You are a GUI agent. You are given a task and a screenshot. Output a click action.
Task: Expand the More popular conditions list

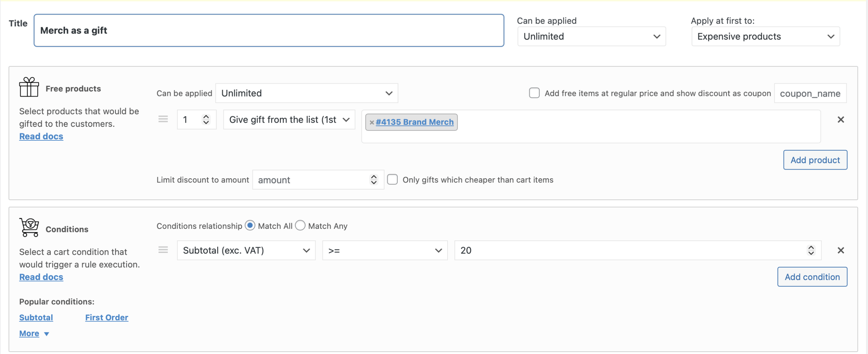pos(34,334)
